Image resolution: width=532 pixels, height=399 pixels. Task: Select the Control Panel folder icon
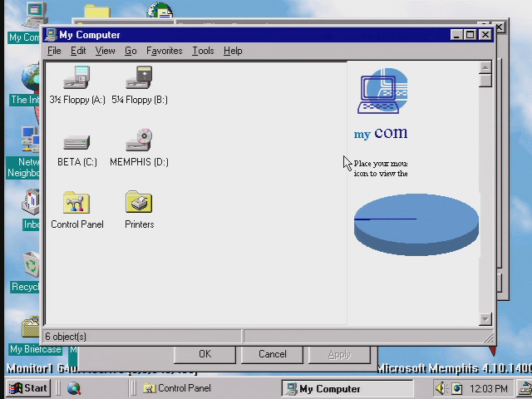pyautogui.click(x=76, y=202)
